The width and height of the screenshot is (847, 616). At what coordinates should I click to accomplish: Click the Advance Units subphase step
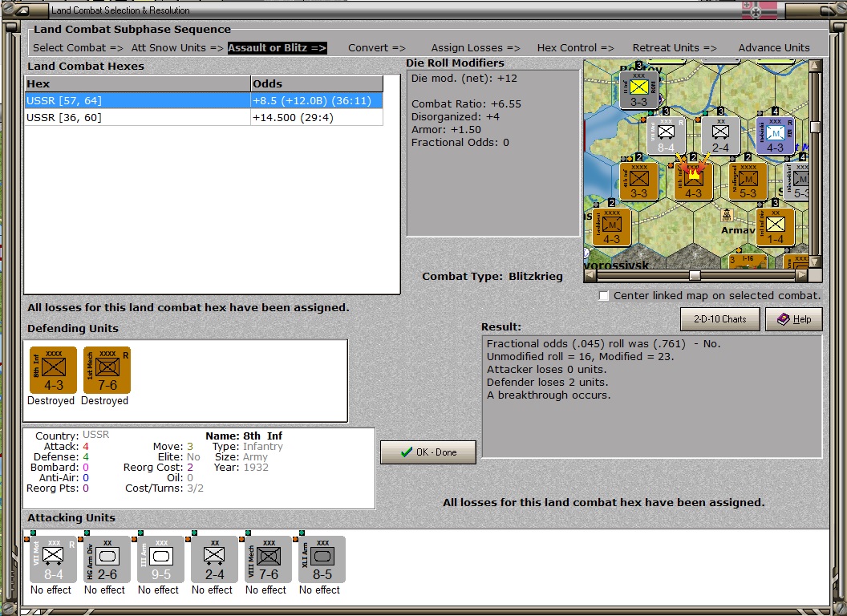click(x=774, y=47)
